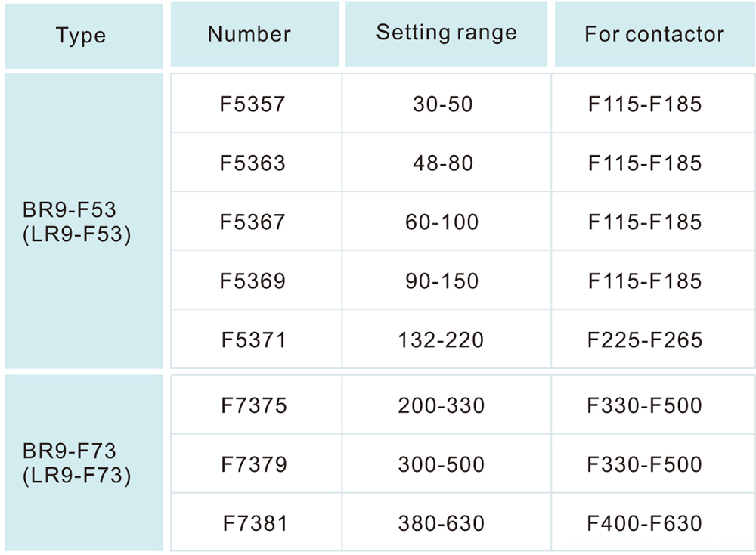Click the For contactor header
The width and height of the screenshot is (756, 555).
pyautogui.click(x=654, y=34)
